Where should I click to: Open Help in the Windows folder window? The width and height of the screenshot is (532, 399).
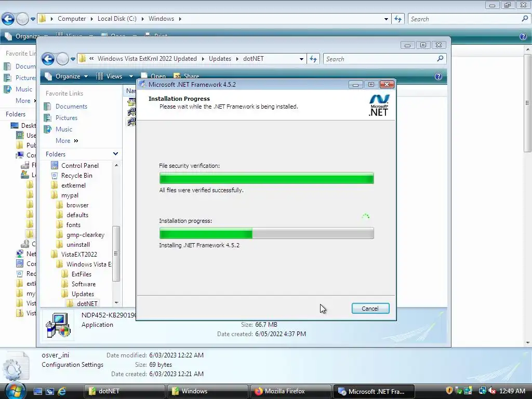click(523, 36)
